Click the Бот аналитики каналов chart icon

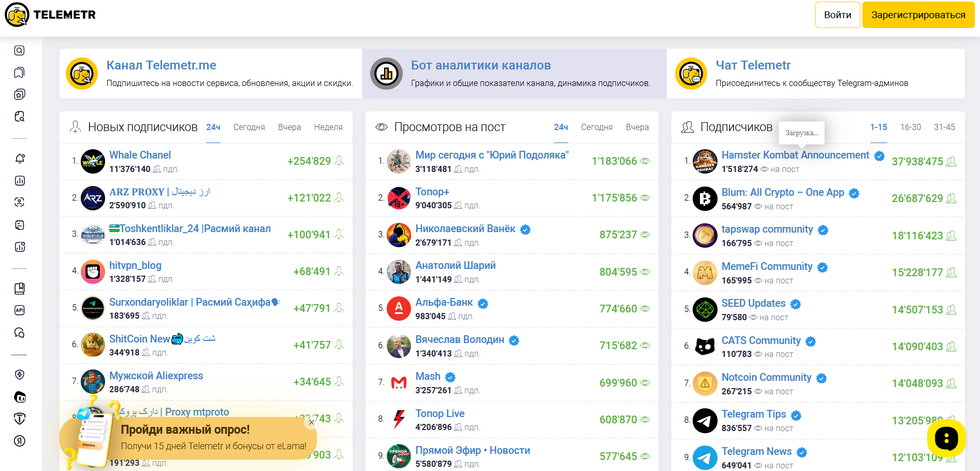[386, 74]
